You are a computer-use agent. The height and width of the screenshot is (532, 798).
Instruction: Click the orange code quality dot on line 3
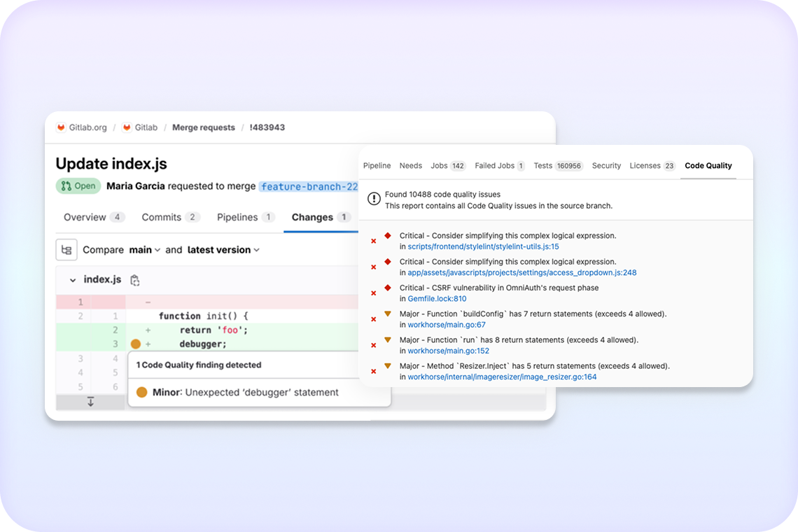point(135,344)
